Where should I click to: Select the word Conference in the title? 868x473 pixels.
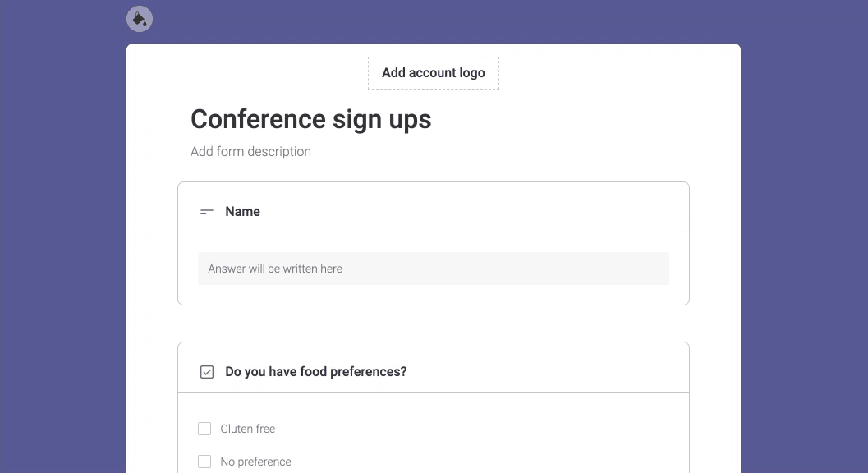coord(258,119)
